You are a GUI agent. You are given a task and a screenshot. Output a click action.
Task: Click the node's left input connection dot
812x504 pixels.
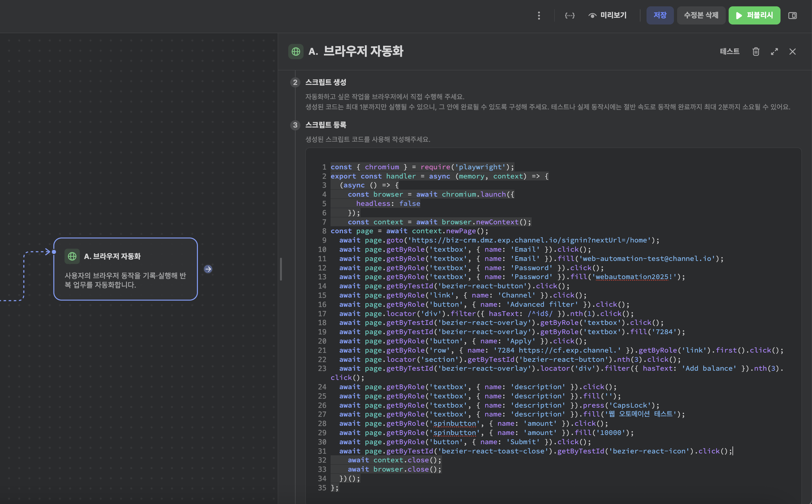point(54,252)
